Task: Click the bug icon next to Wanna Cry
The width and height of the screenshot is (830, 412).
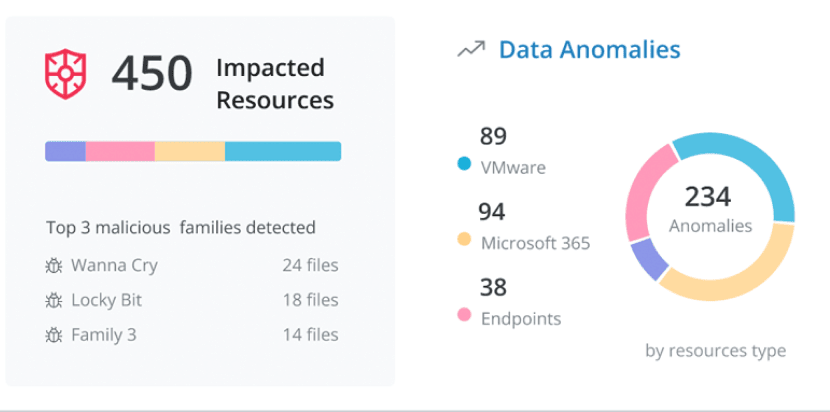Action: pyautogui.click(x=55, y=266)
